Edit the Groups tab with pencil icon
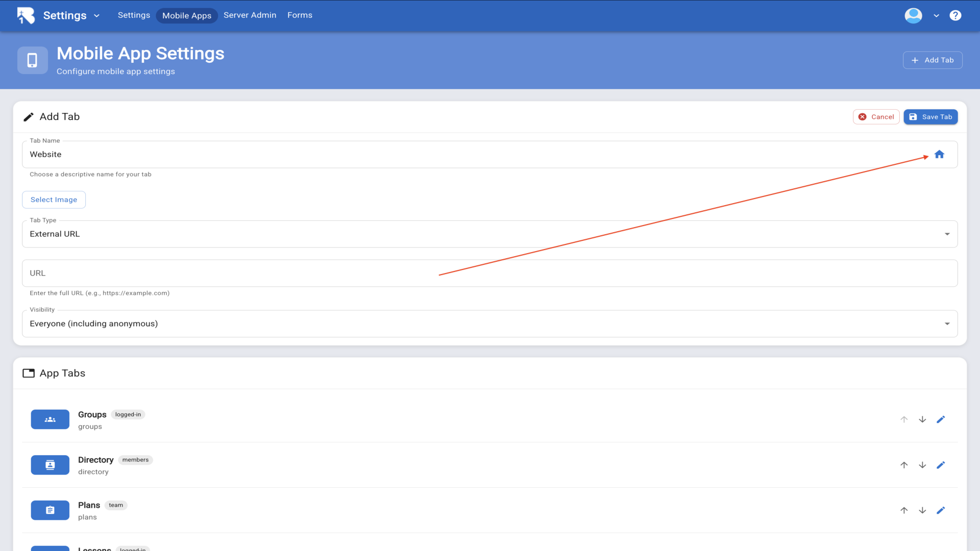The height and width of the screenshot is (551, 980). tap(941, 419)
